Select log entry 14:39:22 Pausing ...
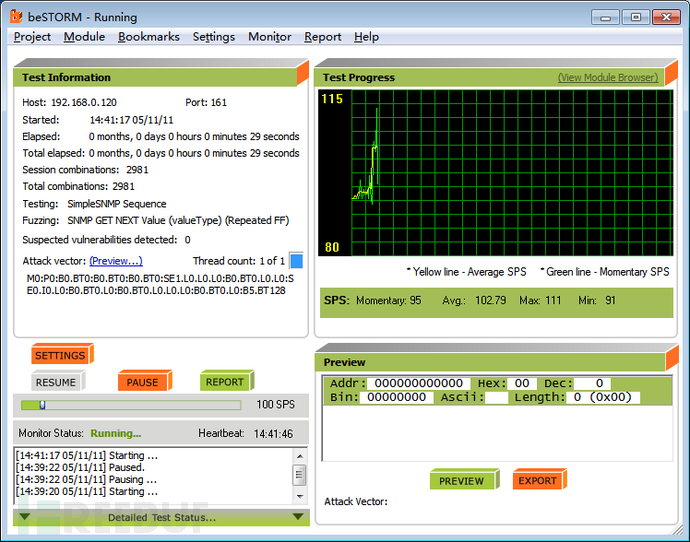Viewport: 690px width, 542px height. coord(86,480)
